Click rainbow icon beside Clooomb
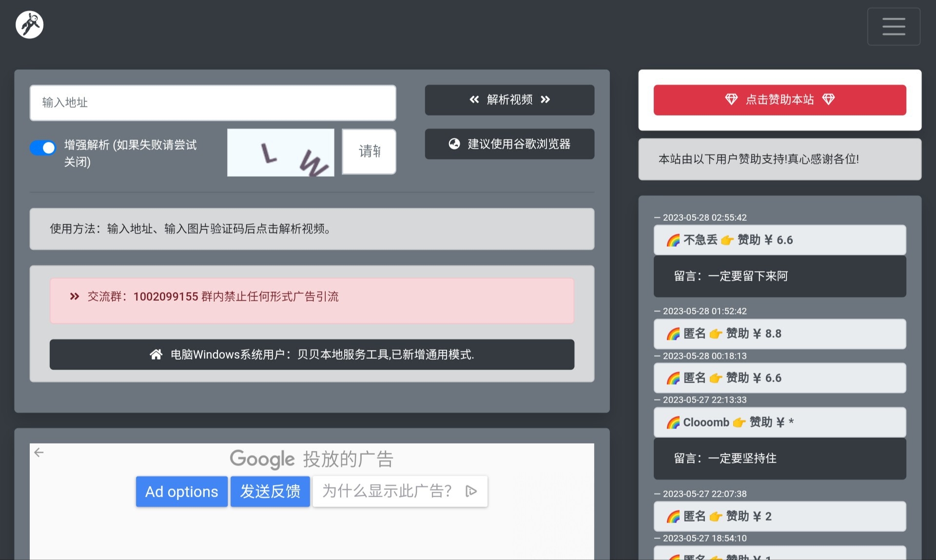 click(673, 423)
